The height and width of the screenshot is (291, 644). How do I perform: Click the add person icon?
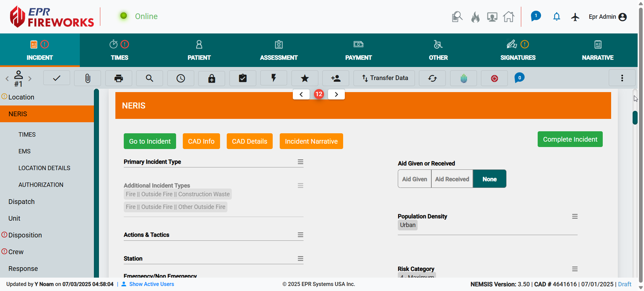[x=335, y=78]
